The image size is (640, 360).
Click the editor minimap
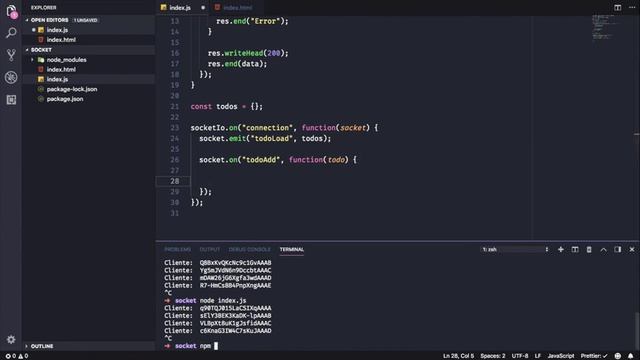(x=608, y=27)
